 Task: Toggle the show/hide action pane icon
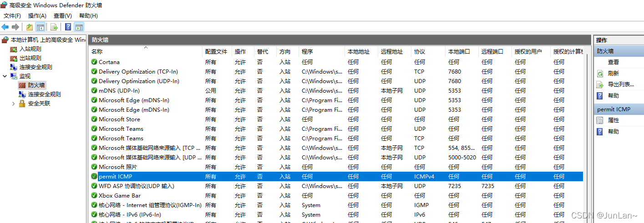pyautogui.click(x=79, y=27)
